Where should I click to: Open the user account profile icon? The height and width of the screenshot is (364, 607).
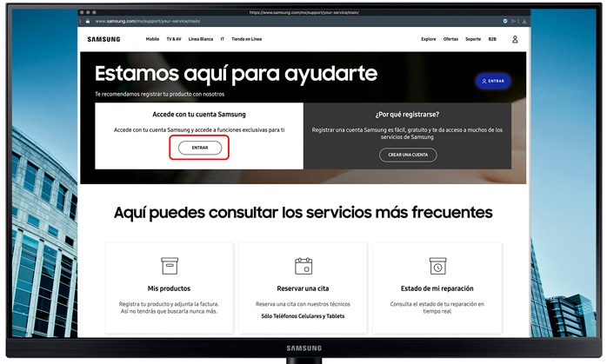pos(515,39)
